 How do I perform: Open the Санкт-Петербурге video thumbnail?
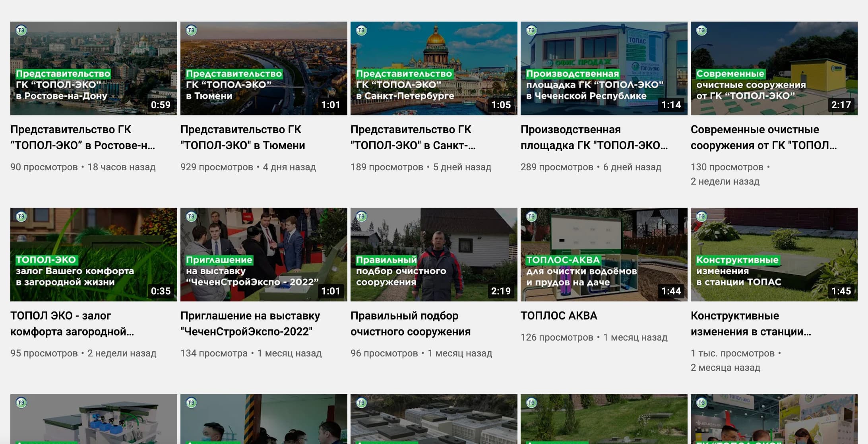click(434, 68)
